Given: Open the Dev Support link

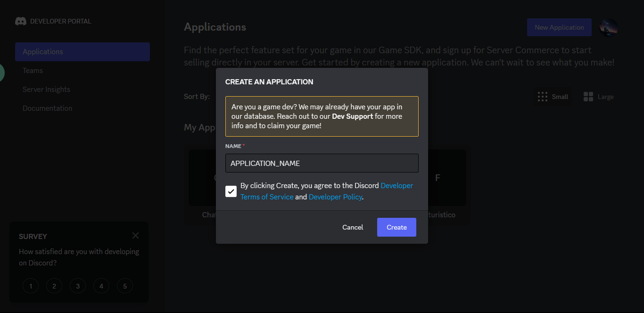Looking at the screenshot, I should (353, 116).
